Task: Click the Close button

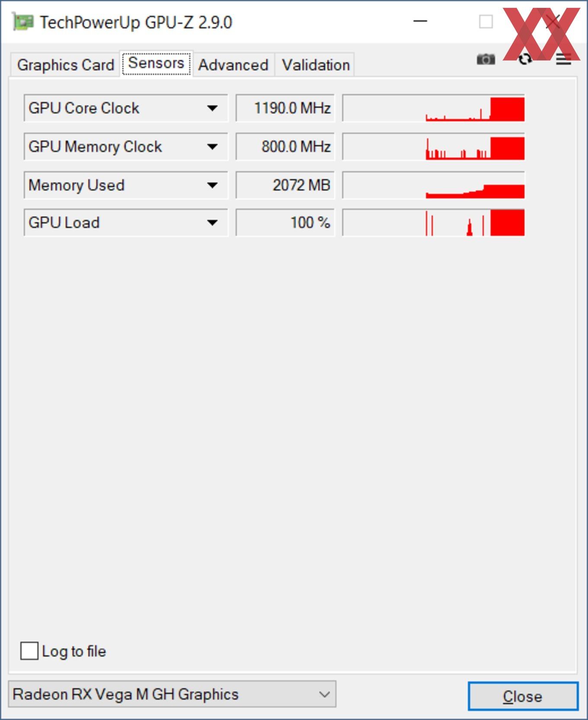Action: point(523,696)
